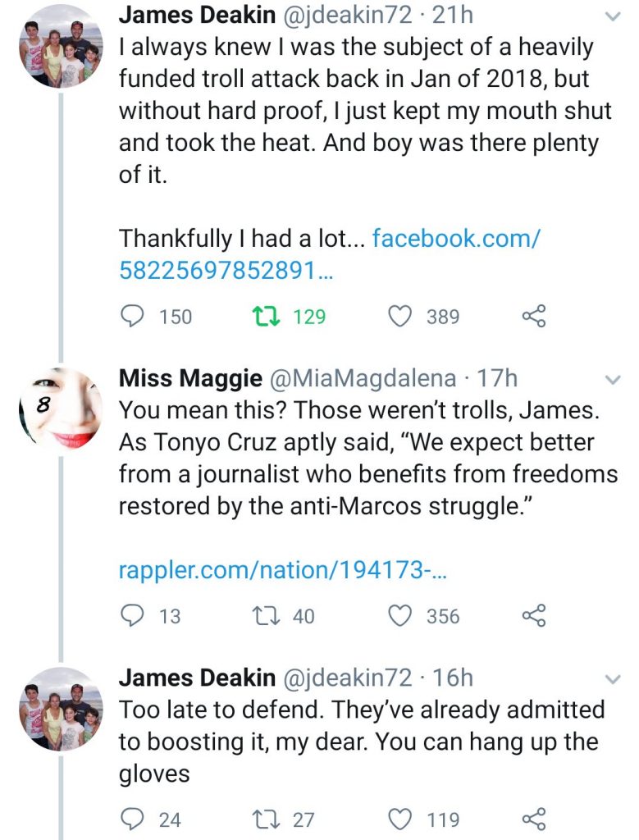Like the tweet with 389 likes
This screenshot has width=639, height=840.
399,317
